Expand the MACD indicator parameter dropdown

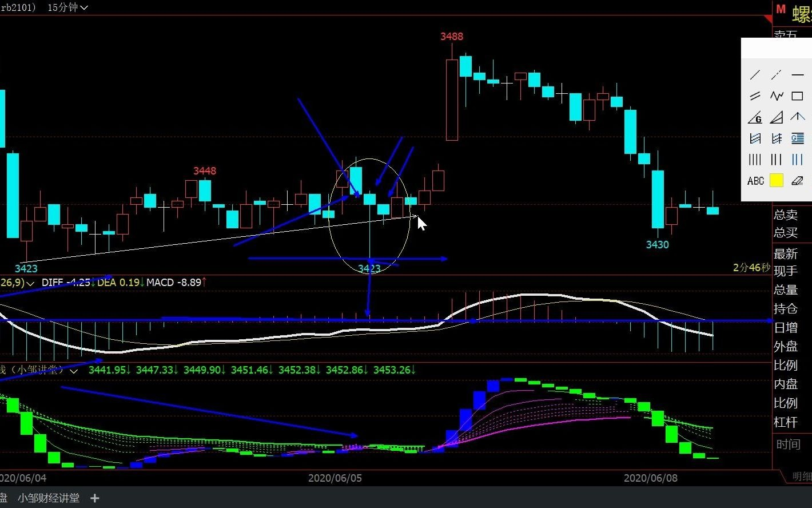[x=30, y=283]
